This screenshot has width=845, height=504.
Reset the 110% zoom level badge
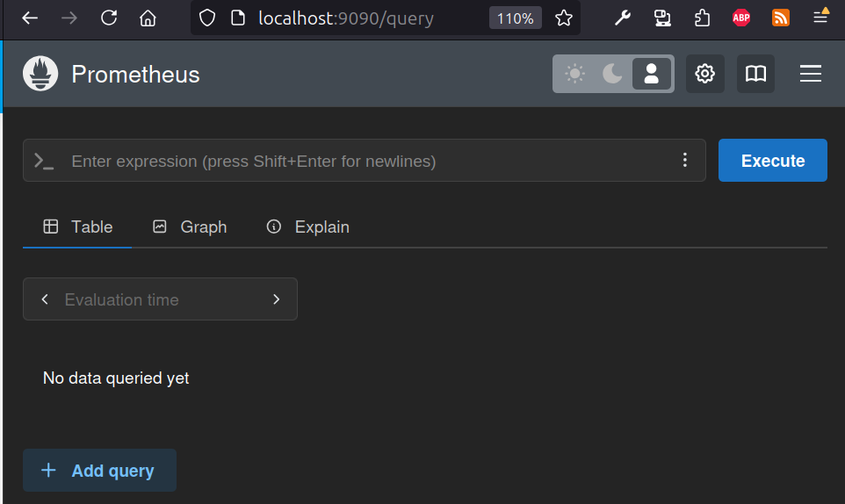click(516, 18)
